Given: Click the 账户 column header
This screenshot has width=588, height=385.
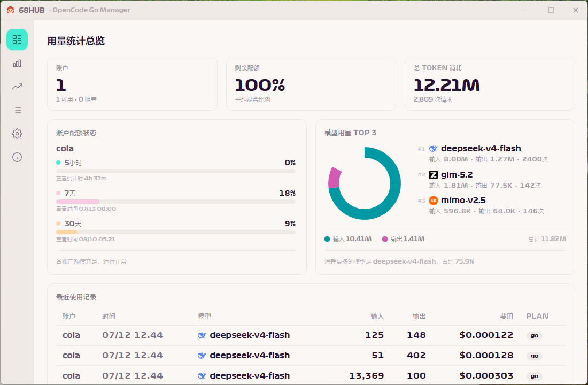Looking at the screenshot, I should pyautogui.click(x=69, y=317).
